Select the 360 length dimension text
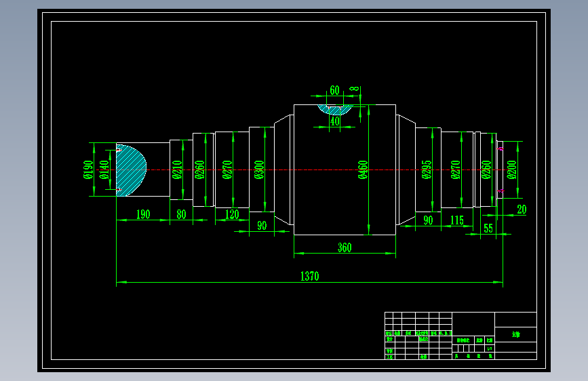The width and height of the screenshot is (588, 381). point(345,247)
